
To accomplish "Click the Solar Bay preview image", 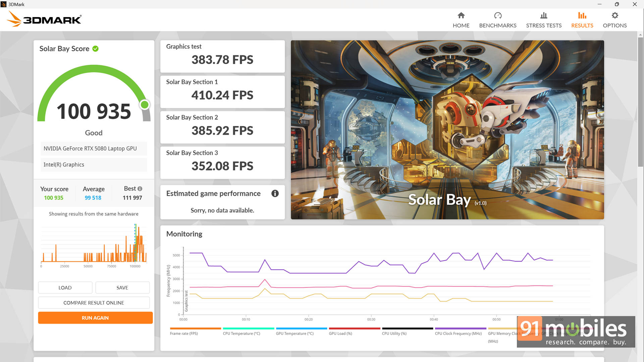I will [x=447, y=130].
